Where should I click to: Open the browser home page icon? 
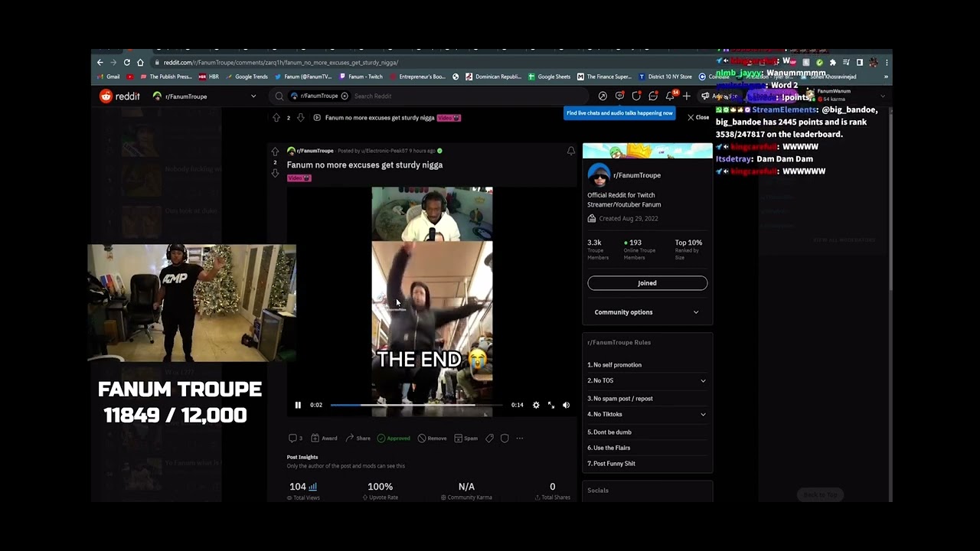[140, 62]
